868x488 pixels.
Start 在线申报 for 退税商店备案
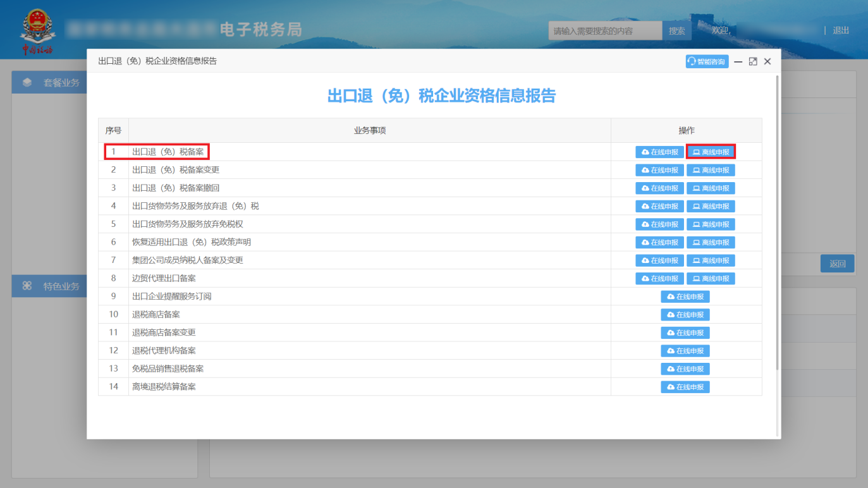[x=685, y=314]
